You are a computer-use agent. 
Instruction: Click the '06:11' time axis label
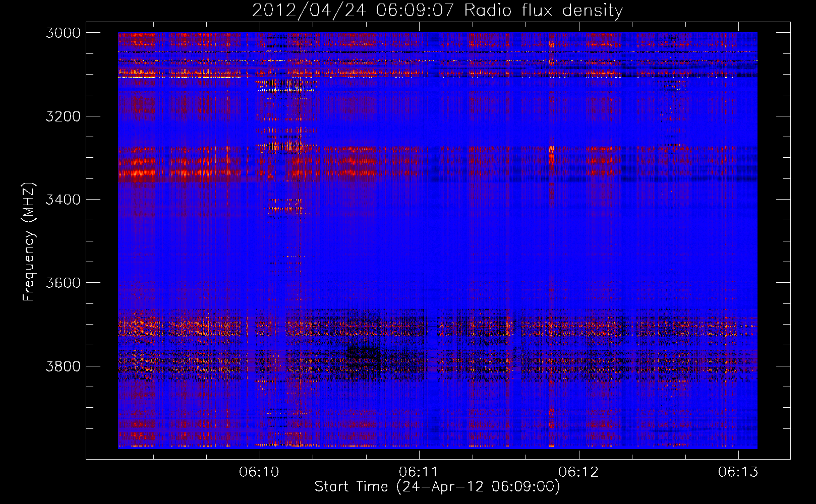(x=419, y=472)
